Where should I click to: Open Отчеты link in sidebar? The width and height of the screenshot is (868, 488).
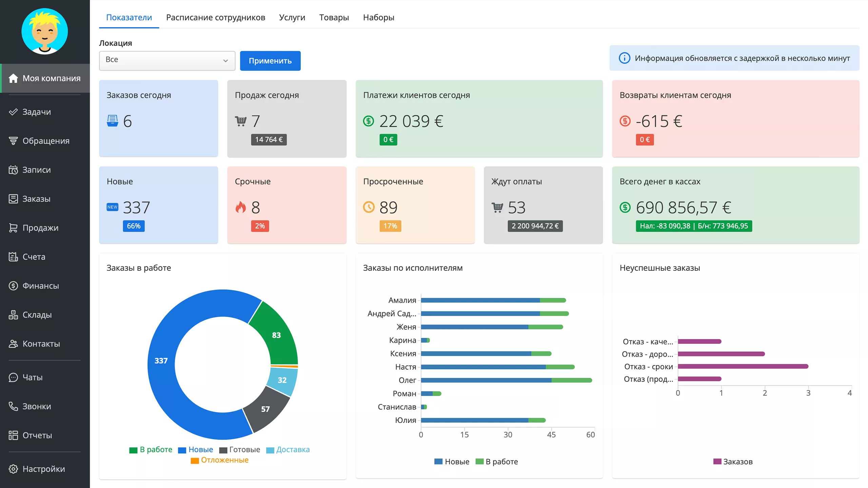click(37, 435)
